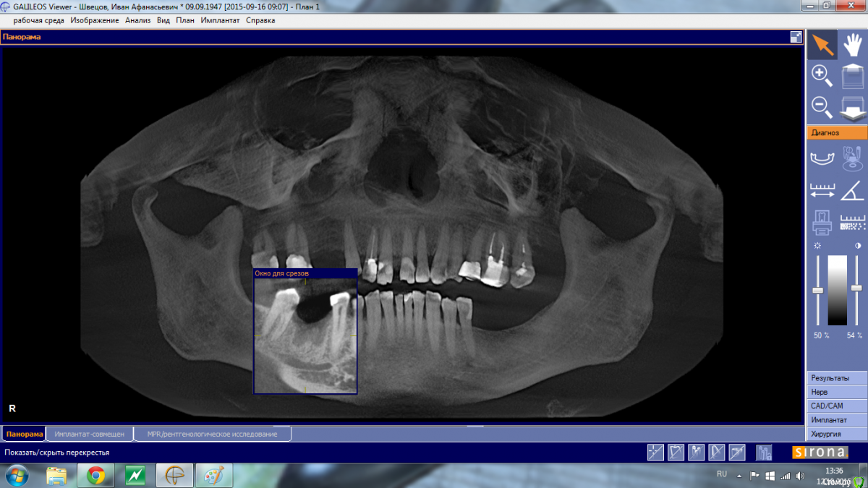Open the Изображение menu
This screenshot has height=488, width=868.
click(x=94, y=20)
